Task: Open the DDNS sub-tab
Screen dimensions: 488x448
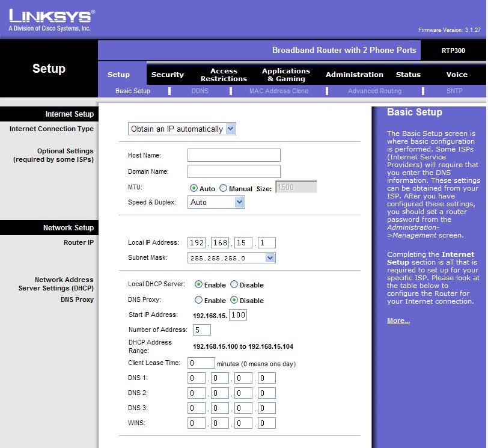Action: pos(200,91)
